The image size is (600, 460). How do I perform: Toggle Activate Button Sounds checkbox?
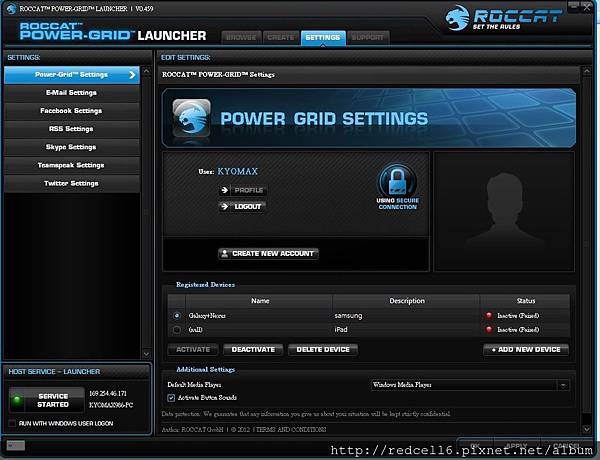tap(171, 398)
